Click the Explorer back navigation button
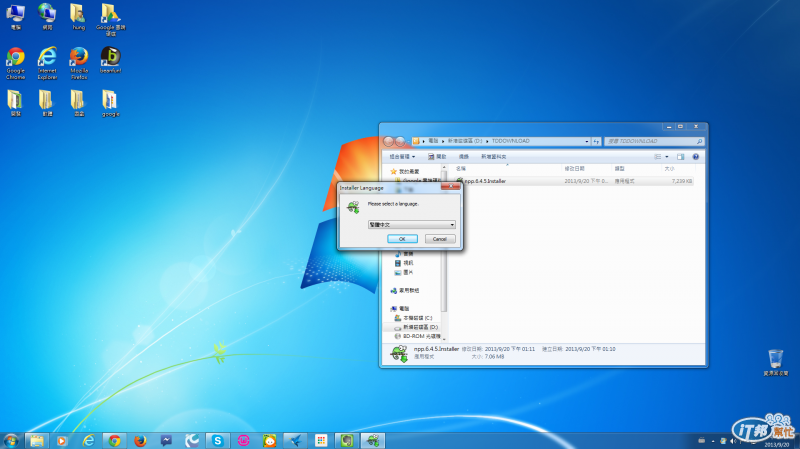Viewport: 800px width, 449px height. pos(389,141)
